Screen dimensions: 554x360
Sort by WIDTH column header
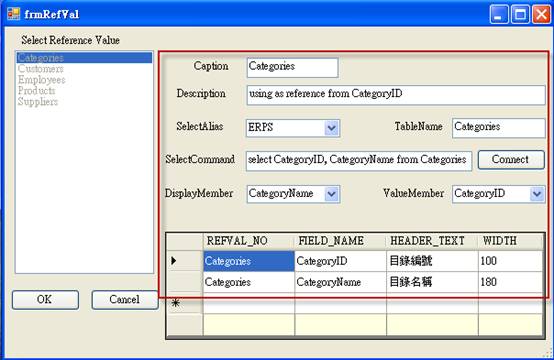pos(511,241)
